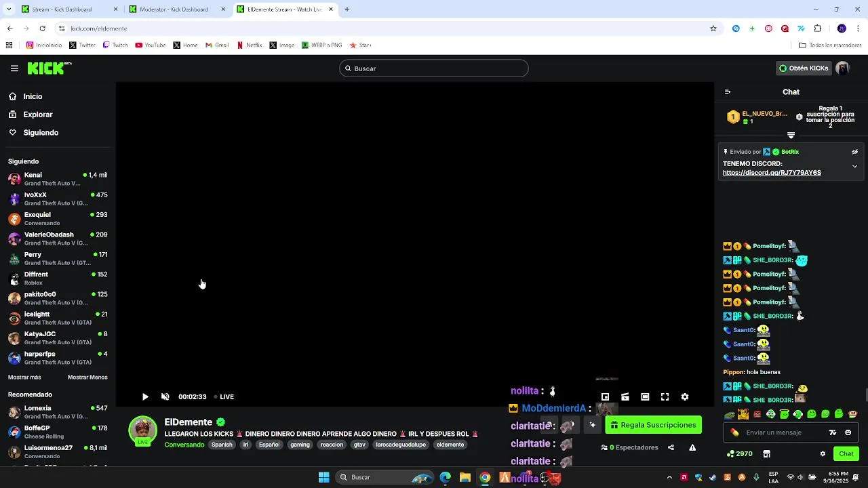Image resolution: width=868 pixels, height=488 pixels.
Task: Open the YouTube bookmark
Action: click(151, 45)
